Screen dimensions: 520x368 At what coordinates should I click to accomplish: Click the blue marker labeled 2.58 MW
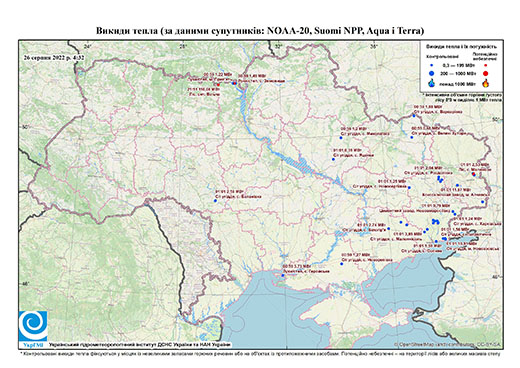[215, 201]
